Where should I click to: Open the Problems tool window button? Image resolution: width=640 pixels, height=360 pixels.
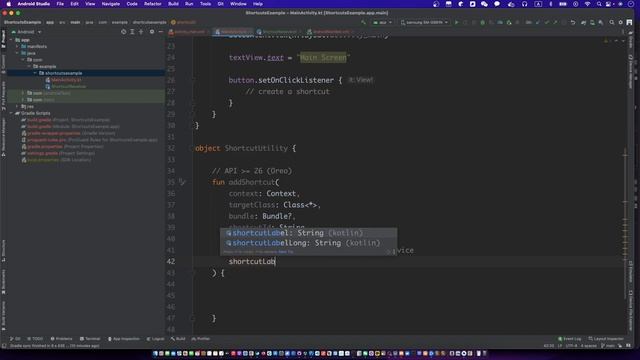click(x=62, y=339)
